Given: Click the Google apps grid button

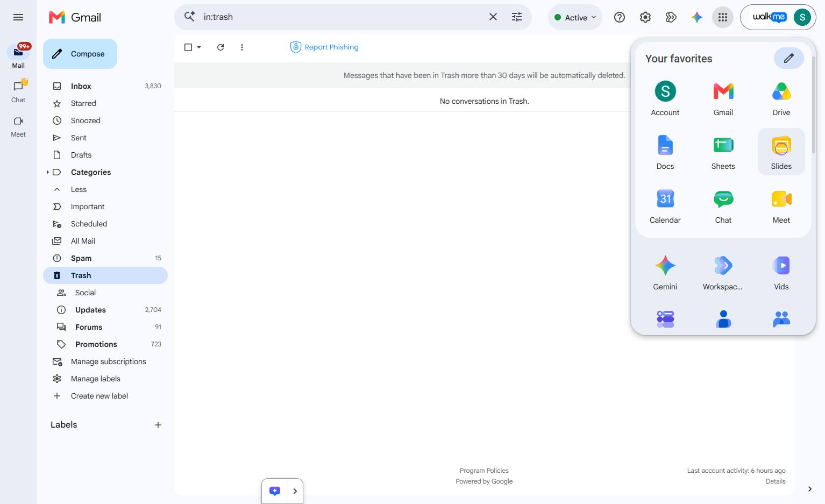Looking at the screenshot, I should click(723, 17).
